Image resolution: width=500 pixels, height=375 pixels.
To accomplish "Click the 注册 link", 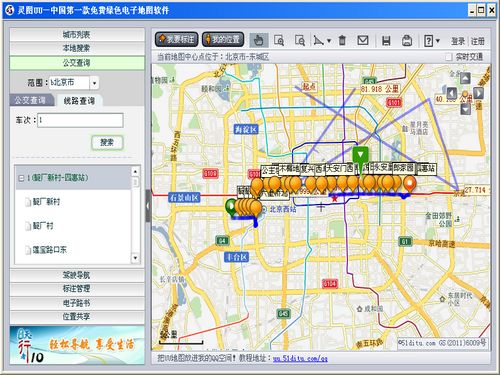I will pos(478,41).
